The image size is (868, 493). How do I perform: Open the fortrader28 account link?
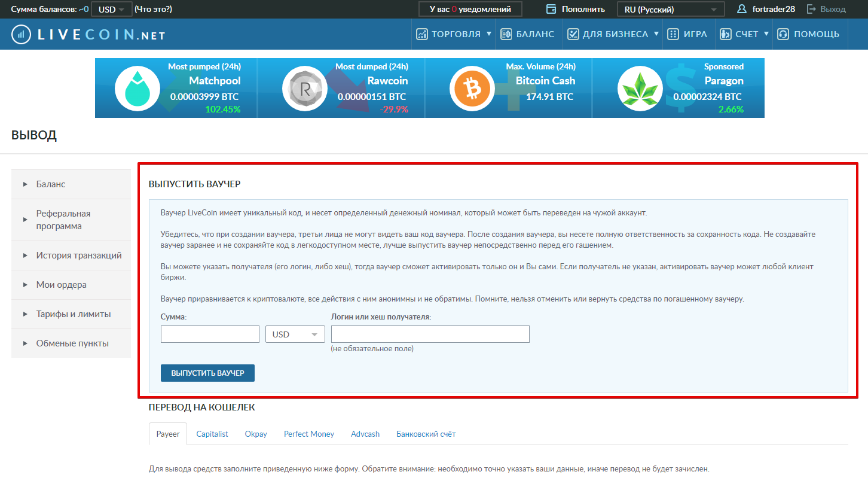[x=774, y=9]
